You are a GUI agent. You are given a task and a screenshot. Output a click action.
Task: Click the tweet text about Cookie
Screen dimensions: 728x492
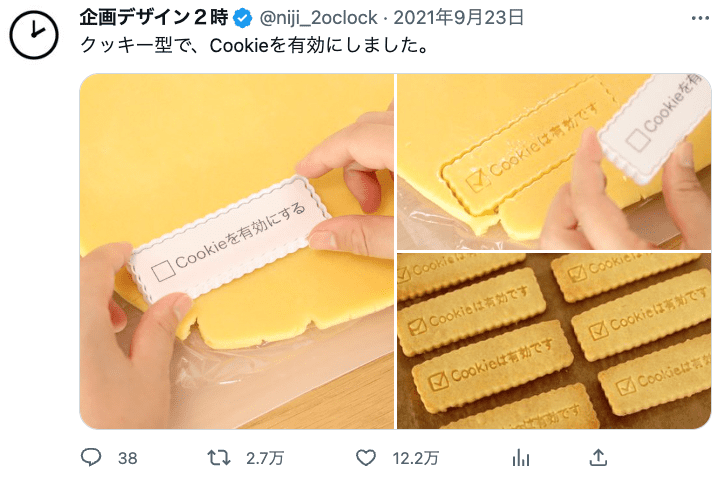click(x=255, y=45)
